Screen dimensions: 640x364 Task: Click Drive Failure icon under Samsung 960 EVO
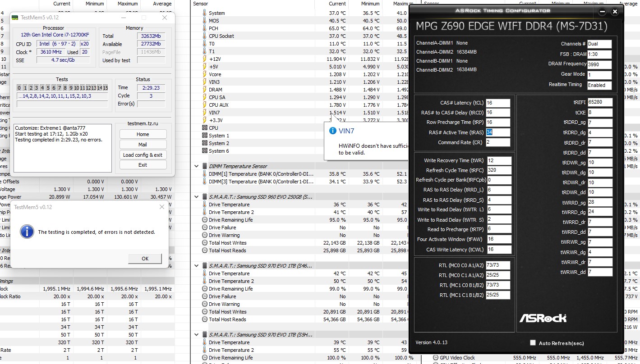204,227
